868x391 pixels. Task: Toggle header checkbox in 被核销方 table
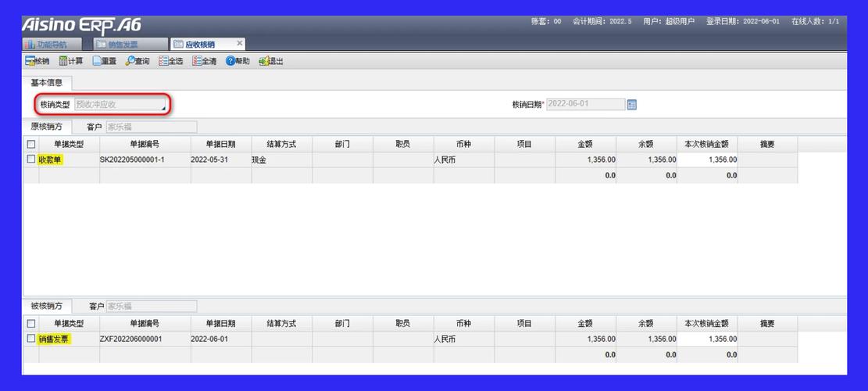(x=31, y=324)
